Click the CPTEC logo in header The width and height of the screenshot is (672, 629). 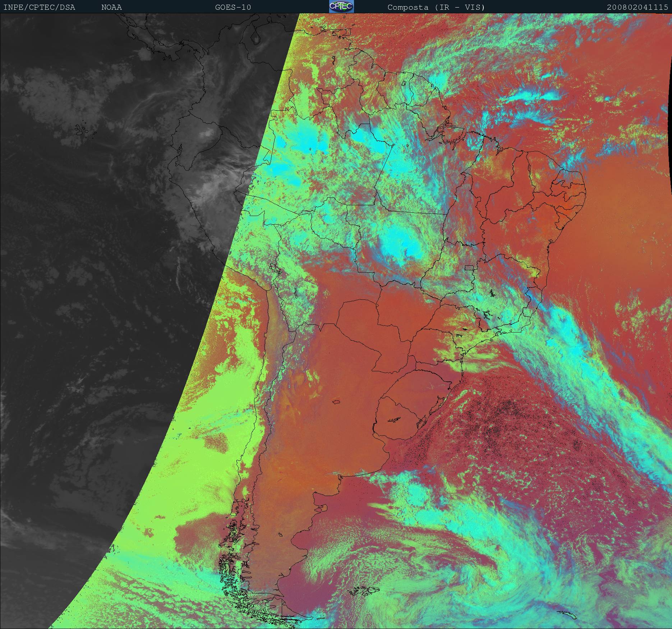pos(341,6)
